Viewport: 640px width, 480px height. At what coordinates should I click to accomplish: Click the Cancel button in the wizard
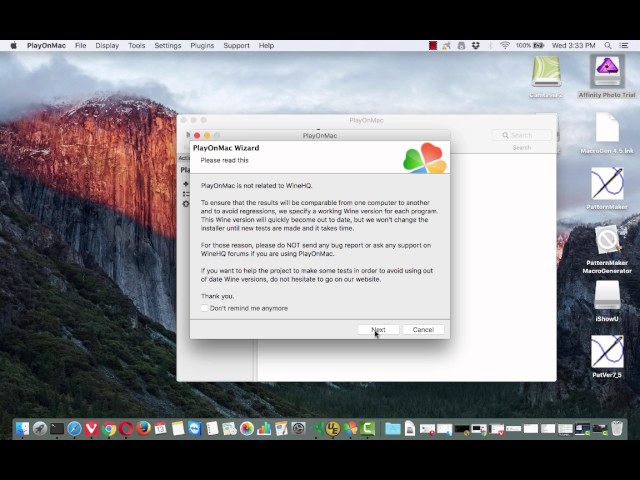pyautogui.click(x=423, y=329)
